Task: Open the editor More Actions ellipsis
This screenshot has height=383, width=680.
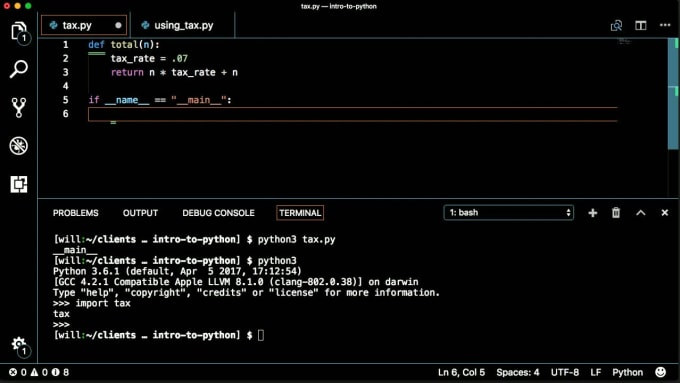Action: click(x=665, y=25)
